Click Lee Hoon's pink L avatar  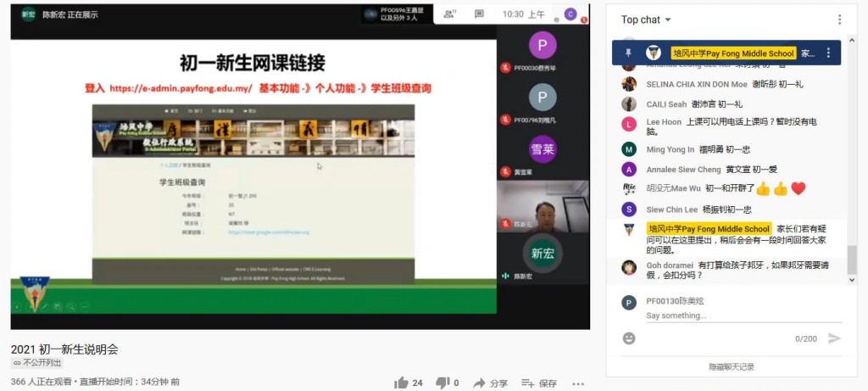pyautogui.click(x=629, y=124)
